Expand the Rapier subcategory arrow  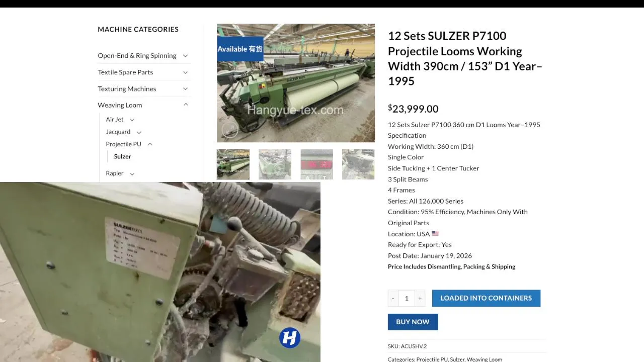coord(132,173)
